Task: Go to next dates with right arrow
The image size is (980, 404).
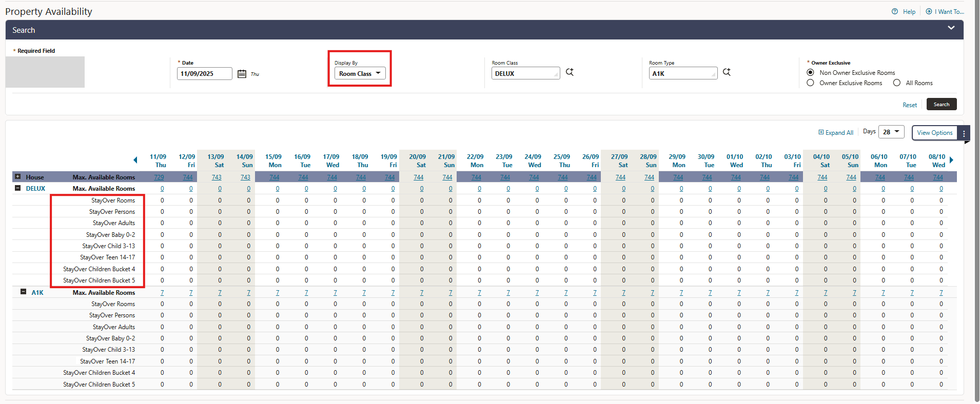Action: 951,160
